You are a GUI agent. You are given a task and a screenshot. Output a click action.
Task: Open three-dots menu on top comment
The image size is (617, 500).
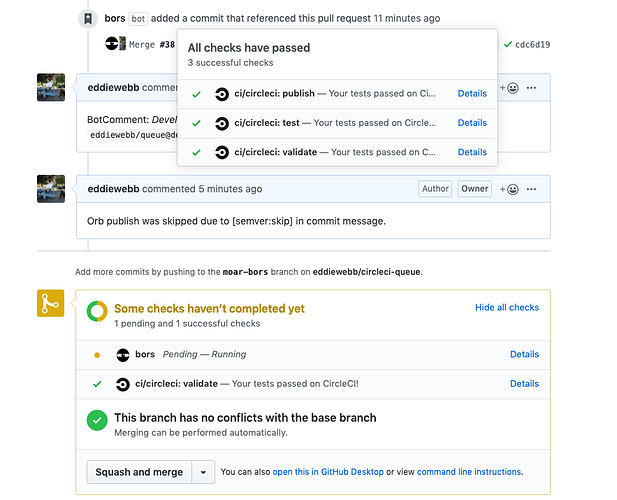coord(532,88)
